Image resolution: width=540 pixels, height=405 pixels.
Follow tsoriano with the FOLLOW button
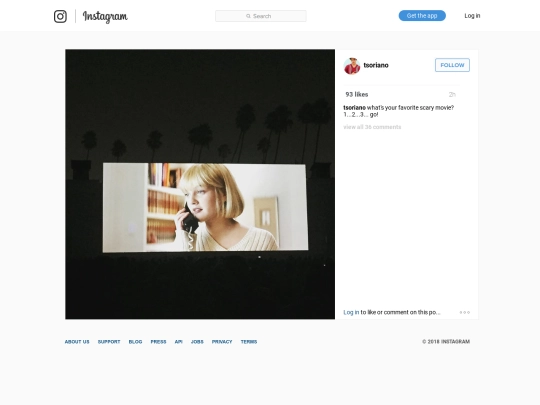pyautogui.click(x=452, y=65)
